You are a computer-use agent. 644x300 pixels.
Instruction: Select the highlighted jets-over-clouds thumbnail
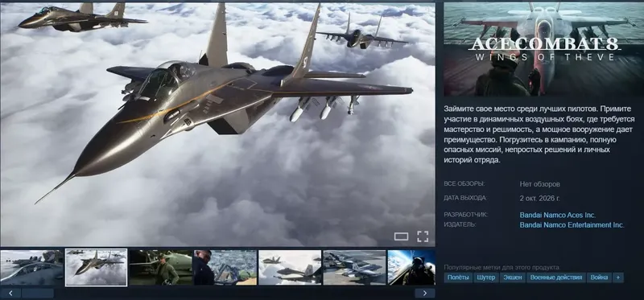[x=96, y=268]
